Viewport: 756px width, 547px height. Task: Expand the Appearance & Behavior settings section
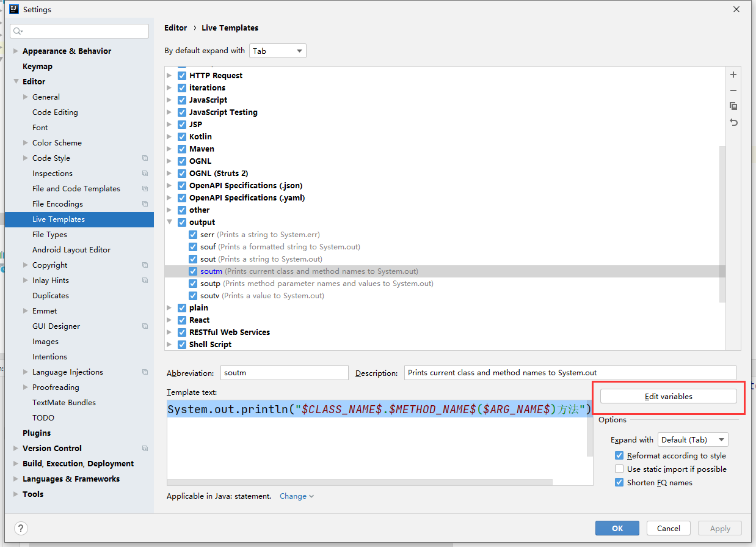point(16,51)
